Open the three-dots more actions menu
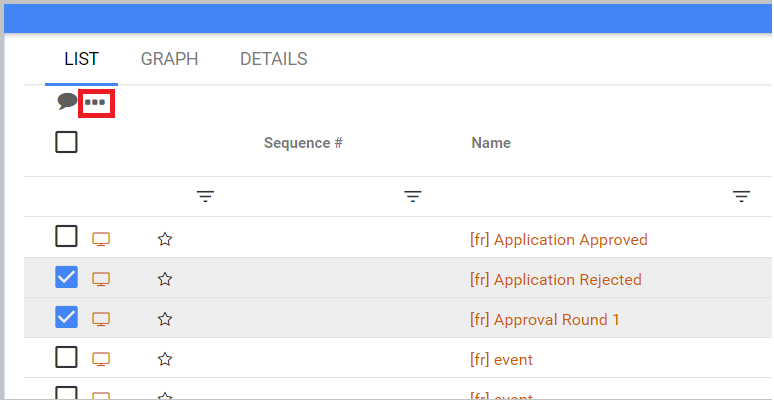The height and width of the screenshot is (400, 774). pos(96,102)
